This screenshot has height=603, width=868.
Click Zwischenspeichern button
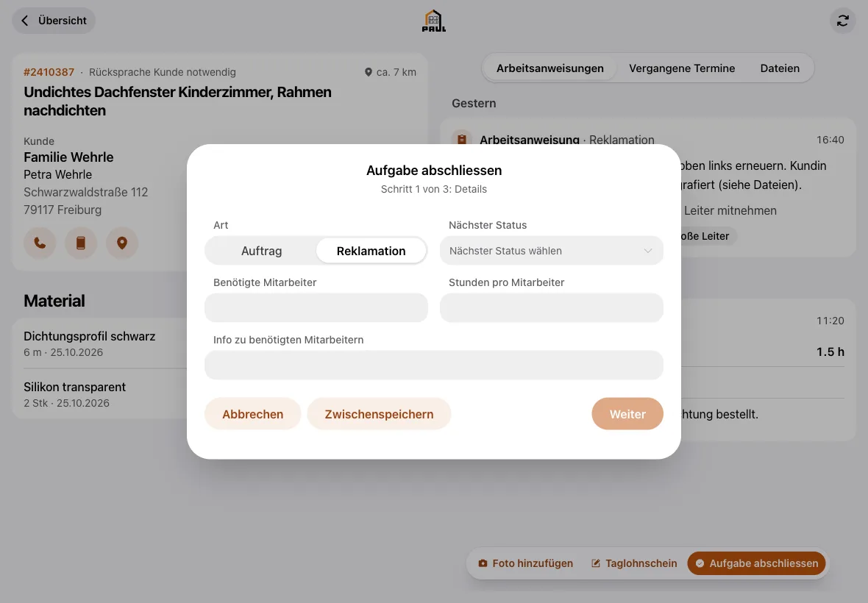pos(379,414)
